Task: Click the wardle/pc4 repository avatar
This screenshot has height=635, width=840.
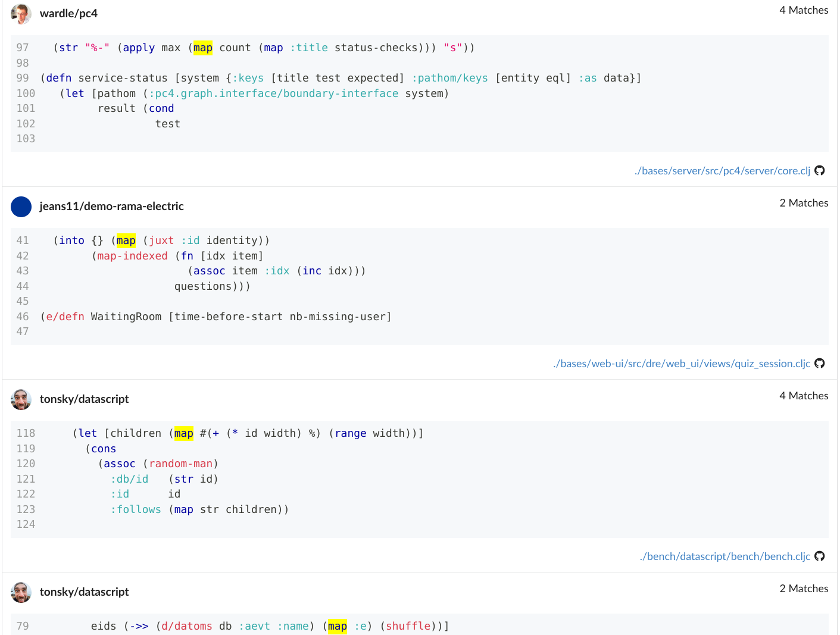Action: pyautogui.click(x=21, y=14)
